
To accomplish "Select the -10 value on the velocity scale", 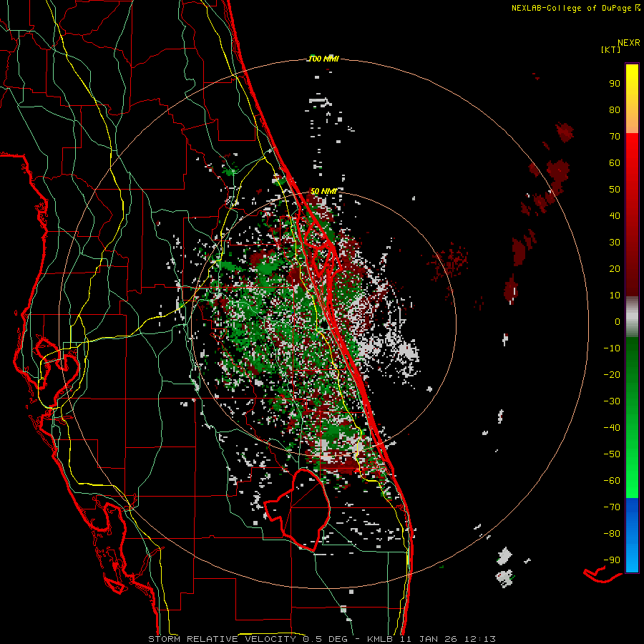I will coord(612,348).
